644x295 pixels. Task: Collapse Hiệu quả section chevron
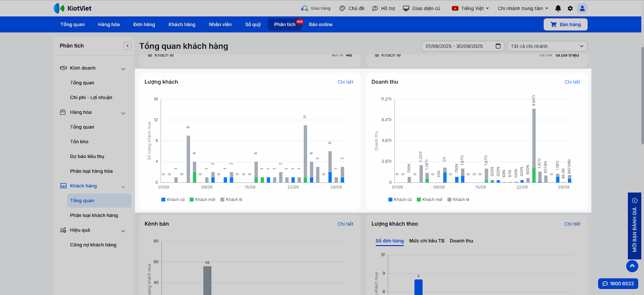click(123, 231)
